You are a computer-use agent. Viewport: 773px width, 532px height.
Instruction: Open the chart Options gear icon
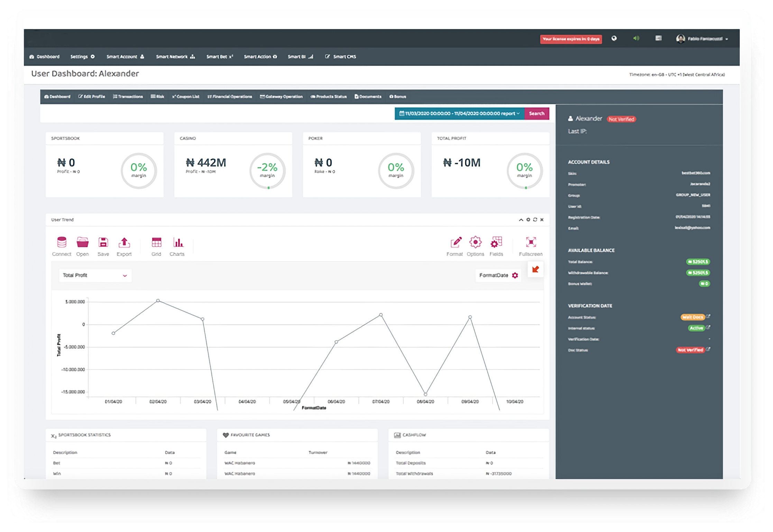tap(476, 243)
